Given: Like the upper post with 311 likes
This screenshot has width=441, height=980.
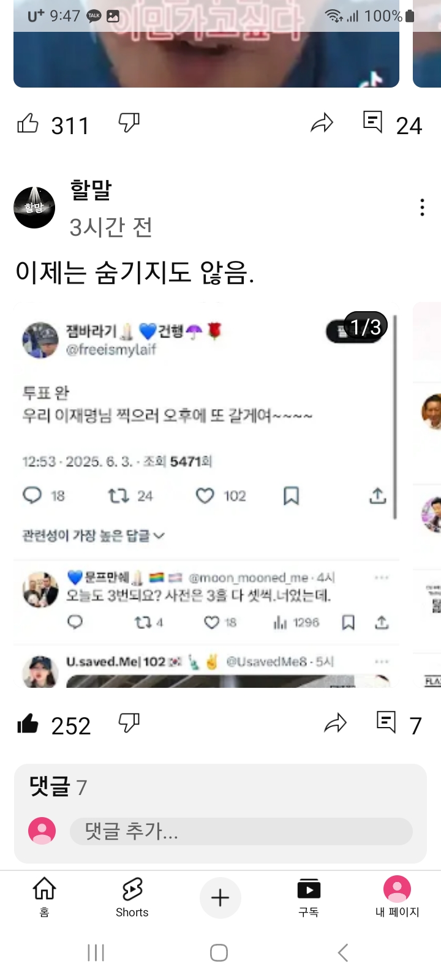Looking at the screenshot, I should point(28,124).
